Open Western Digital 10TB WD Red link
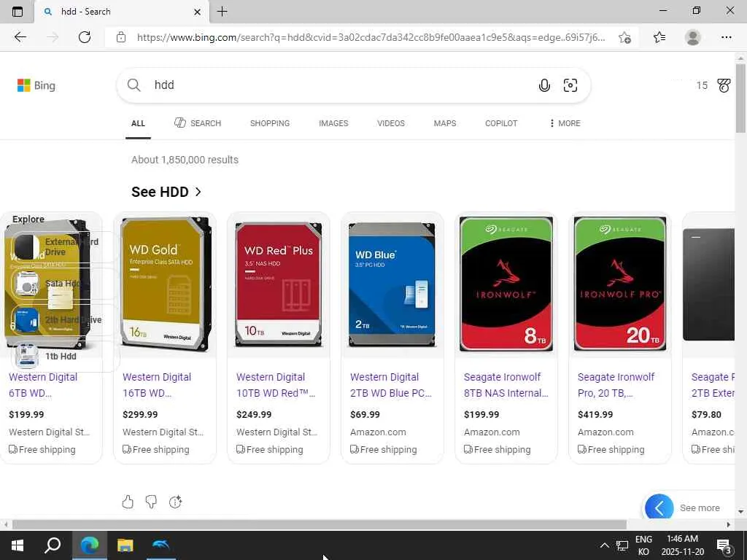The image size is (747, 560). (275, 385)
